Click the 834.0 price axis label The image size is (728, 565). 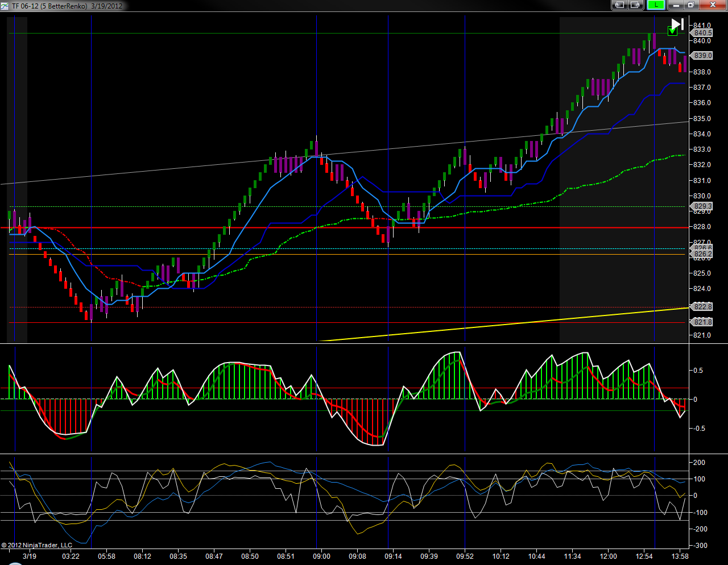coord(702,134)
